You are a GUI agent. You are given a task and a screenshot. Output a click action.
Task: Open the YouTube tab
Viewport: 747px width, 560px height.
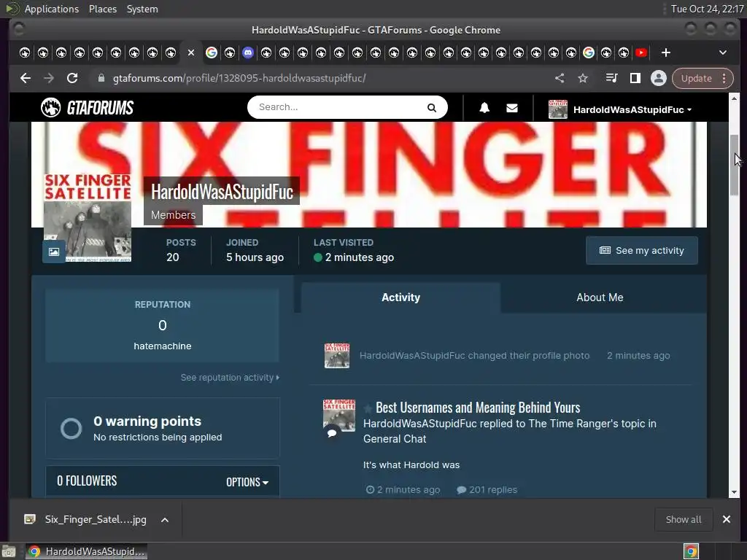641,52
